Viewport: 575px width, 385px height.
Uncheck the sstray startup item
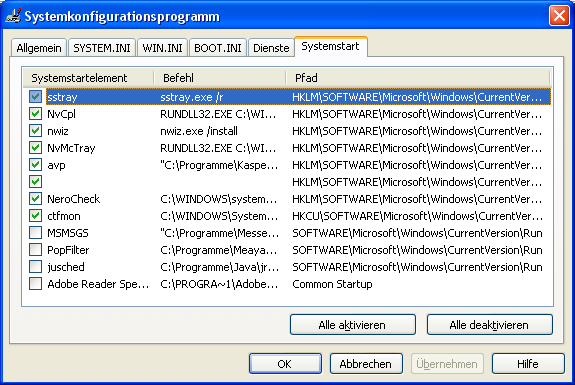[36, 97]
